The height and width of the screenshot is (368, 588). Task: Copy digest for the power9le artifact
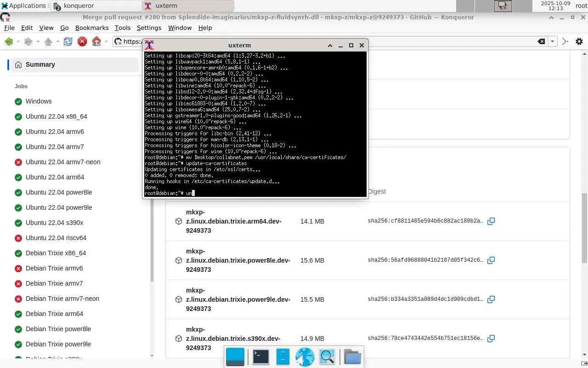tap(491, 299)
